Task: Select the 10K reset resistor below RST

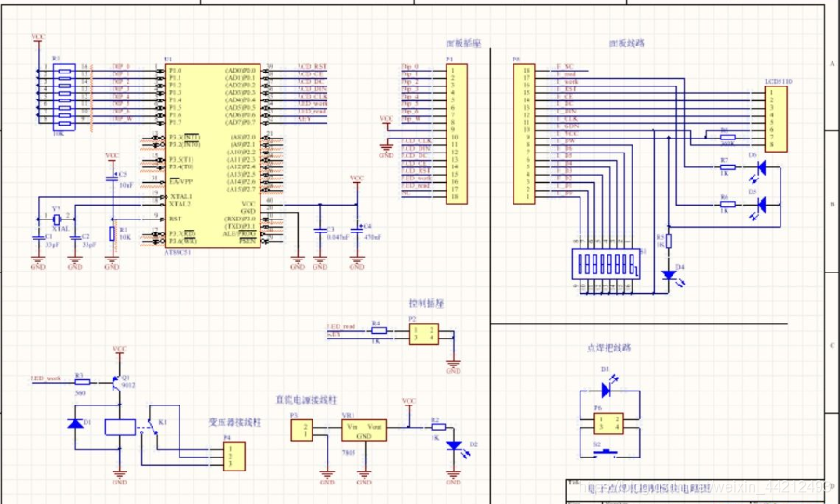Action: click(x=112, y=233)
